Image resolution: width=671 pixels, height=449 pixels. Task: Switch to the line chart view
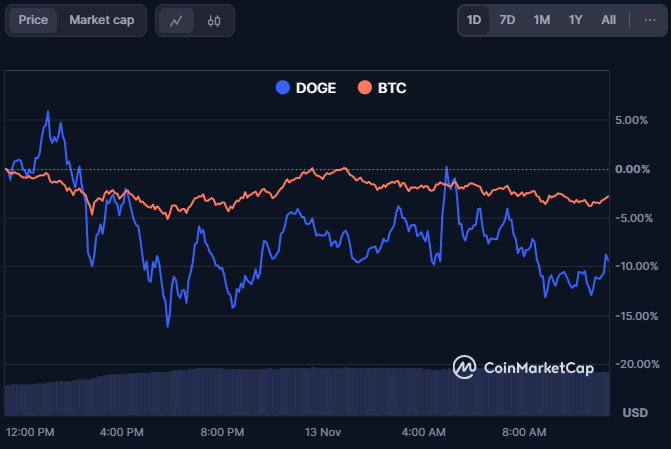tap(176, 20)
